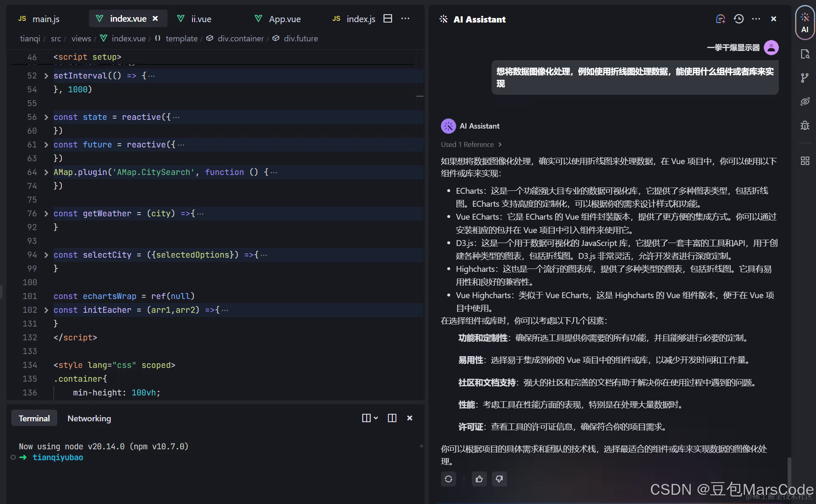
Task: Open the AI Assistant chat history icon
Action: coord(738,19)
